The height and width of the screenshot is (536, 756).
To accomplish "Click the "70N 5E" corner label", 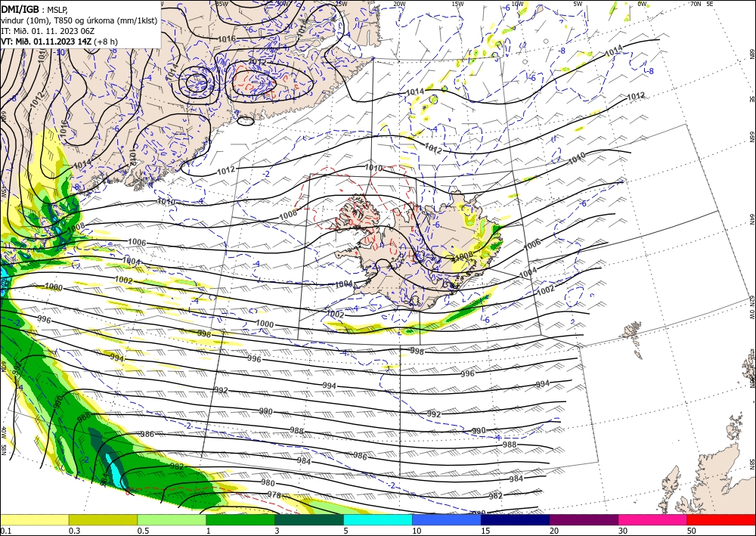I will pos(702,4).
